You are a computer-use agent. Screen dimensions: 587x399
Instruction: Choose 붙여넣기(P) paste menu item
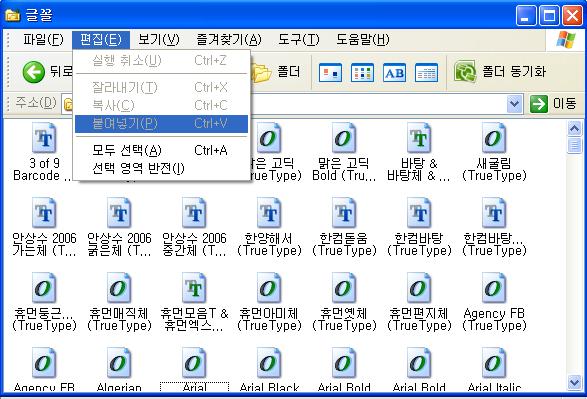click(x=161, y=124)
